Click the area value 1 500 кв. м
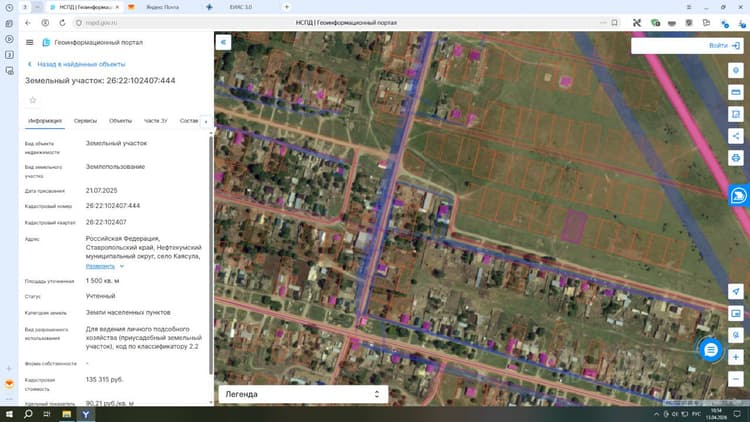The height and width of the screenshot is (422, 750). 102,281
